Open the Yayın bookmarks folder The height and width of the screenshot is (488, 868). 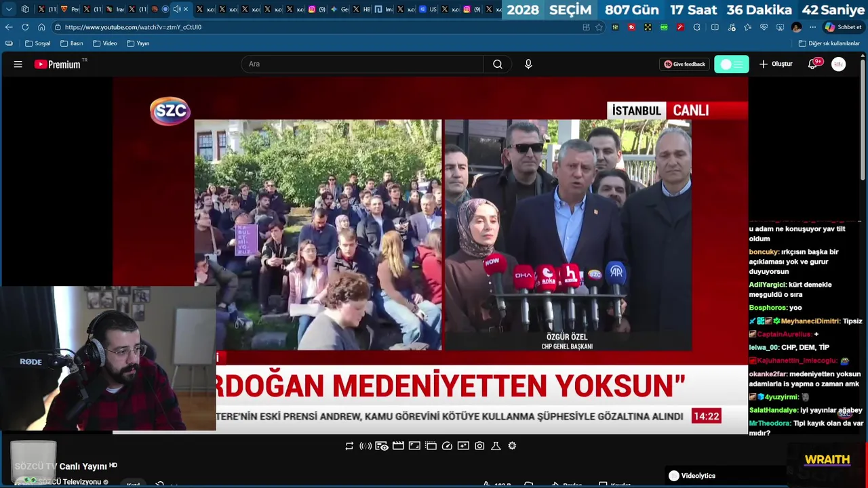pos(138,43)
